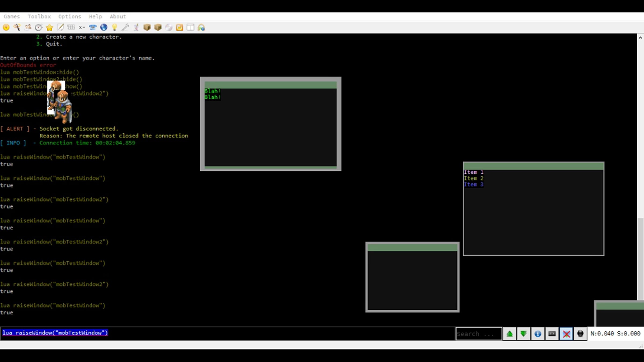Click the Search text field
The image size is (644, 362).
point(479,334)
